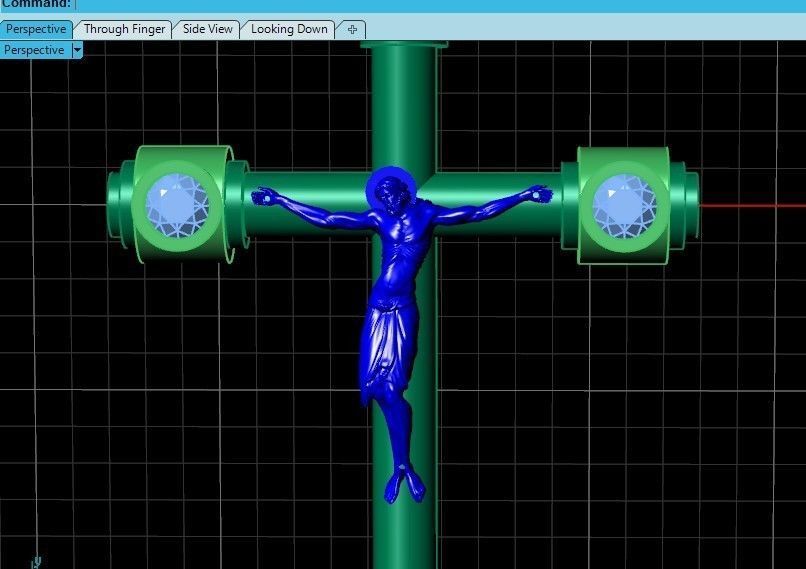Select the red X axis line
This screenshot has height=569, width=806.
pyautogui.click(x=753, y=206)
